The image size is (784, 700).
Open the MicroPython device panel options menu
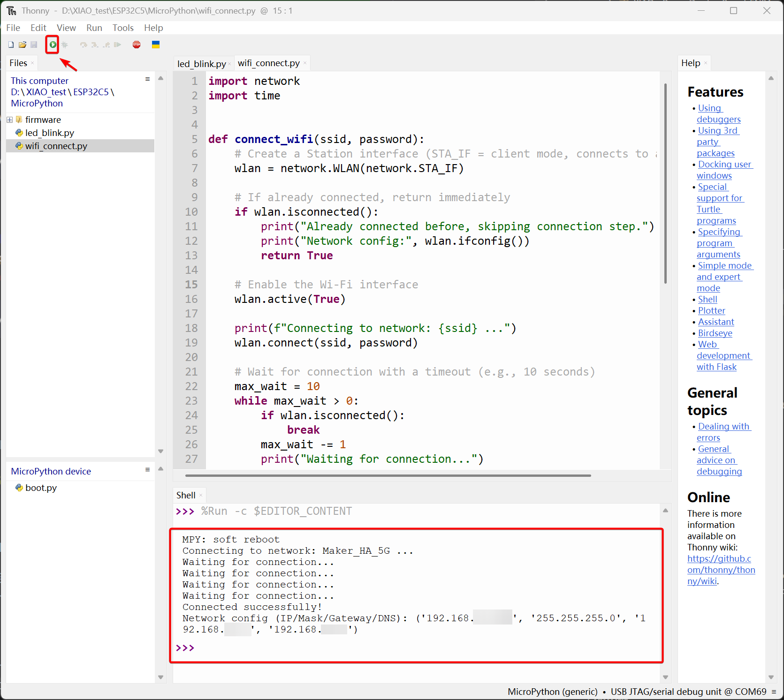point(147,470)
